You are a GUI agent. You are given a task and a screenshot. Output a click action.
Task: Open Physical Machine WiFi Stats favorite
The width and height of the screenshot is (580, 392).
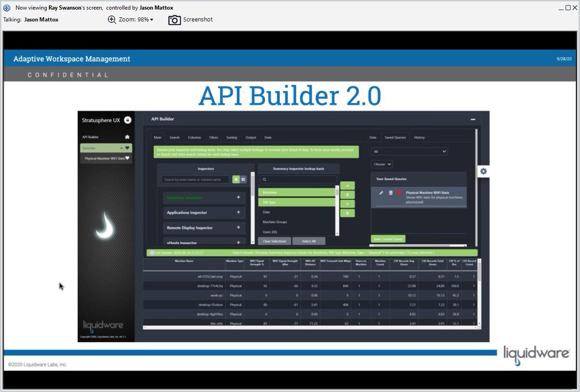[x=106, y=158]
